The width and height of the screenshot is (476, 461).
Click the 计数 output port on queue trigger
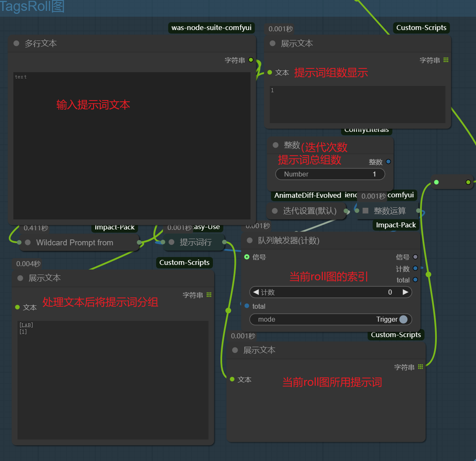[x=415, y=269]
